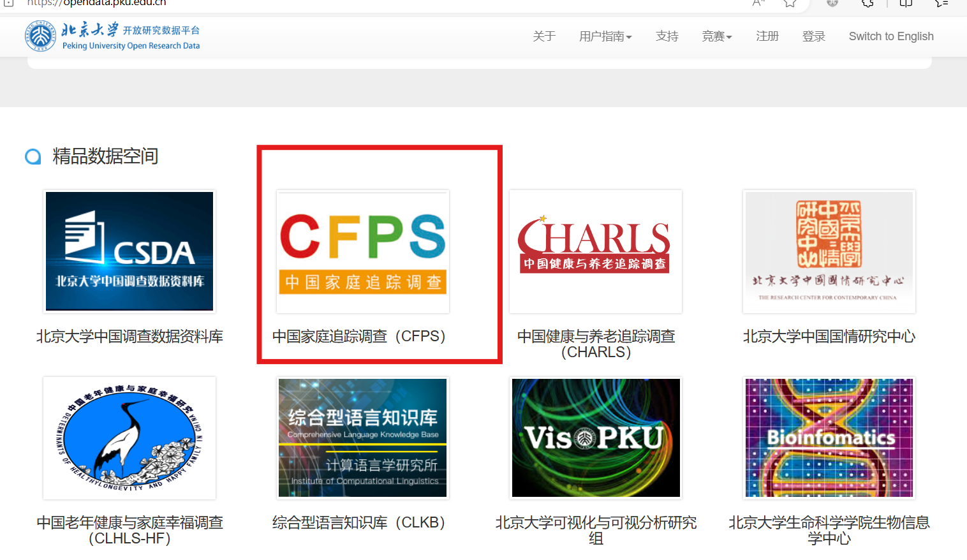This screenshot has width=967, height=560.
Task: Click the 精品数据空间 section heading
Action: 105,156
